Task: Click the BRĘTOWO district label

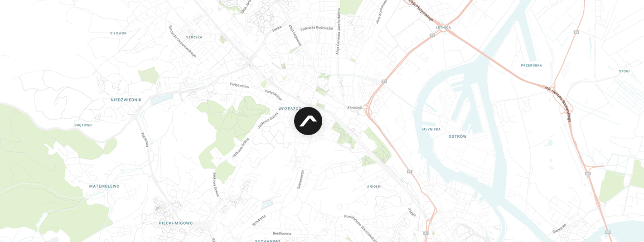Action: pos(83,125)
